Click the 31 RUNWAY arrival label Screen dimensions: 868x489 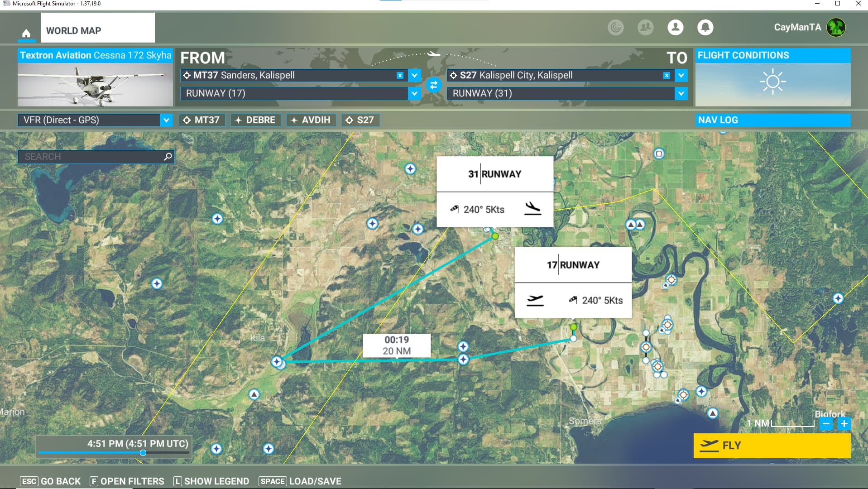click(495, 174)
